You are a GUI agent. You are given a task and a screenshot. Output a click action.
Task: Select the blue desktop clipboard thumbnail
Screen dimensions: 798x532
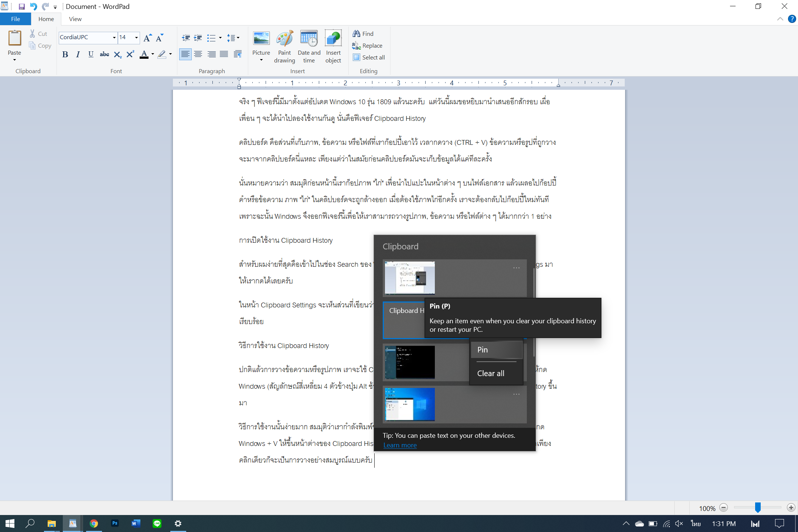pos(409,404)
